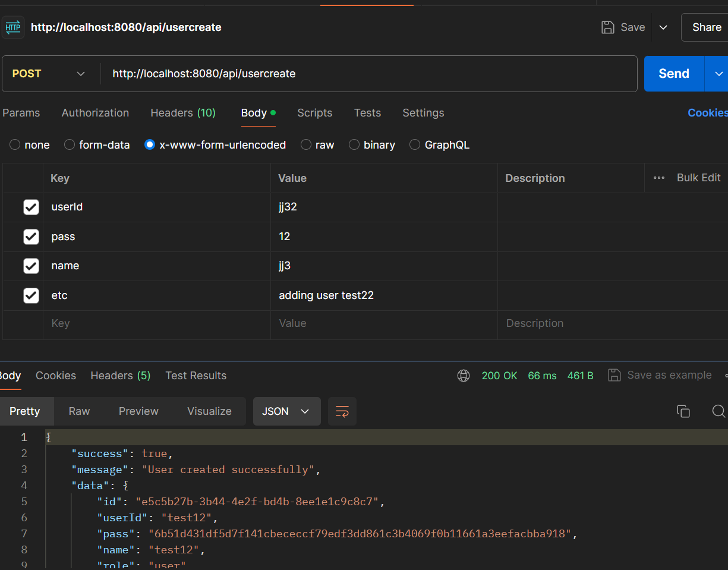
Task: Switch to the Params tab
Action: (21, 113)
